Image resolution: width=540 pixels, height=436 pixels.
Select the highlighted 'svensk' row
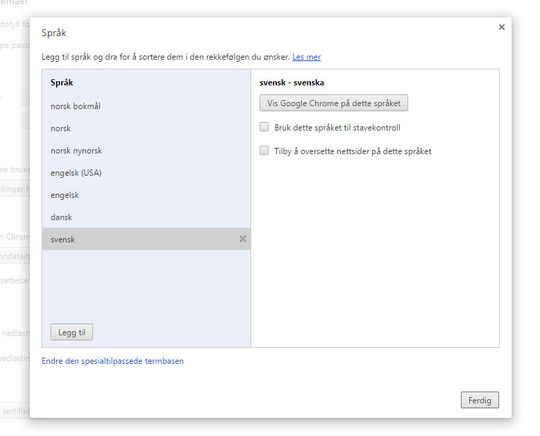pyautogui.click(x=146, y=239)
